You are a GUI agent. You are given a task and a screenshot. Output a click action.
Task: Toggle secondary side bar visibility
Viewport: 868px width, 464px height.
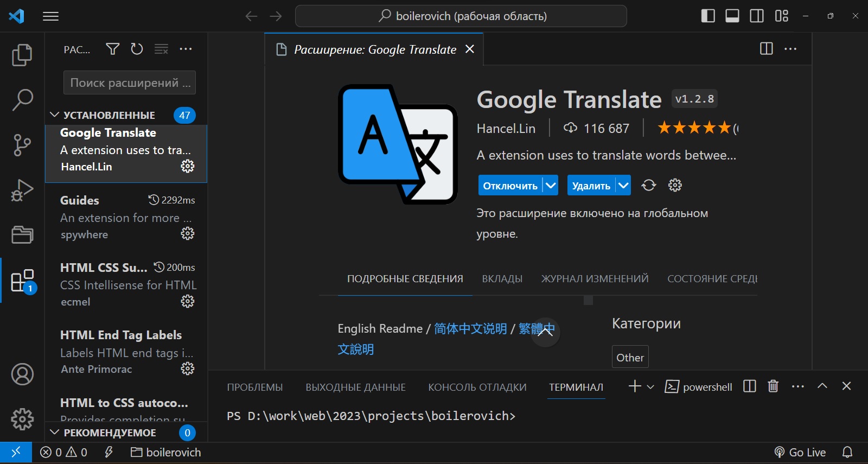point(757,16)
